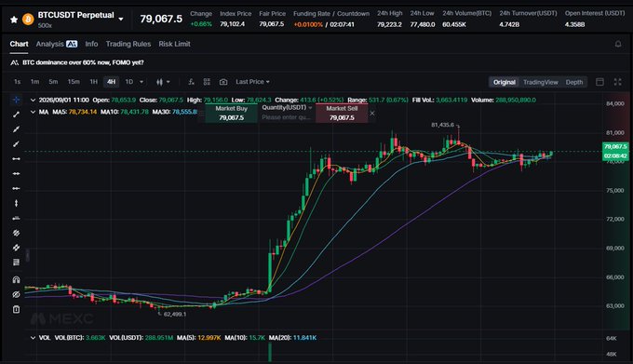The height and width of the screenshot is (364, 633).
Task: Hide all drawings with eye icon
Action: coord(16,294)
